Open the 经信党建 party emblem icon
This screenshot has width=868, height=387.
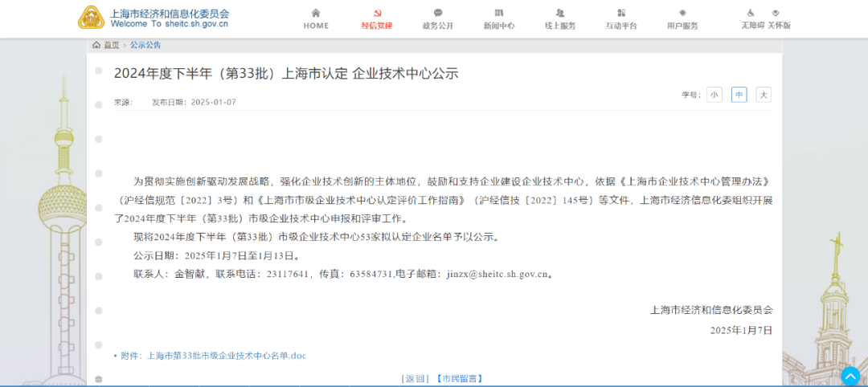pyautogui.click(x=377, y=13)
